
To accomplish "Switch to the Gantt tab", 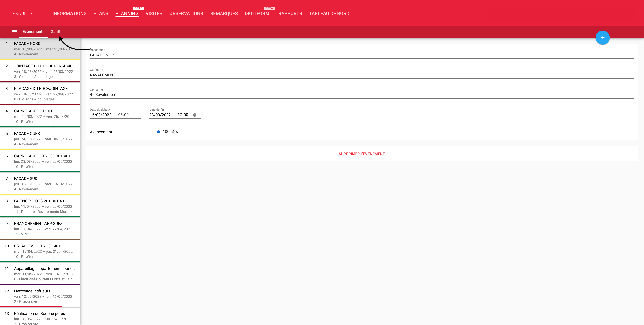I will point(55,32).
